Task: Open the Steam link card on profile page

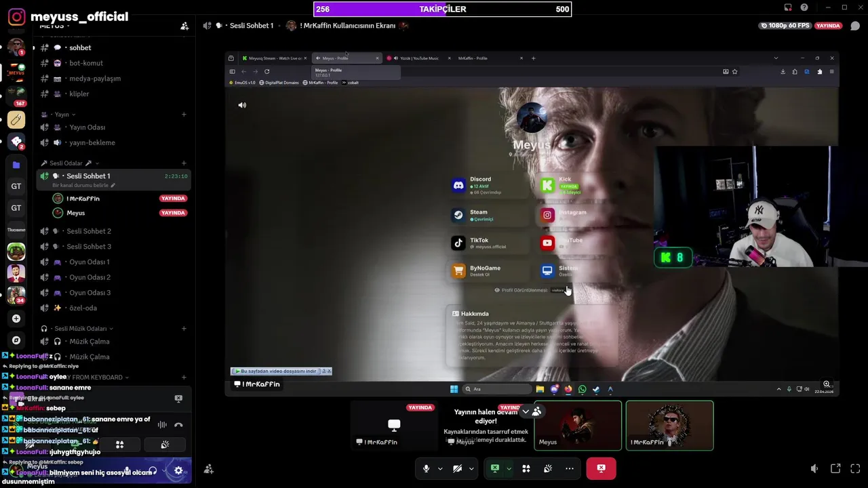Action: [x=490, y=215]
